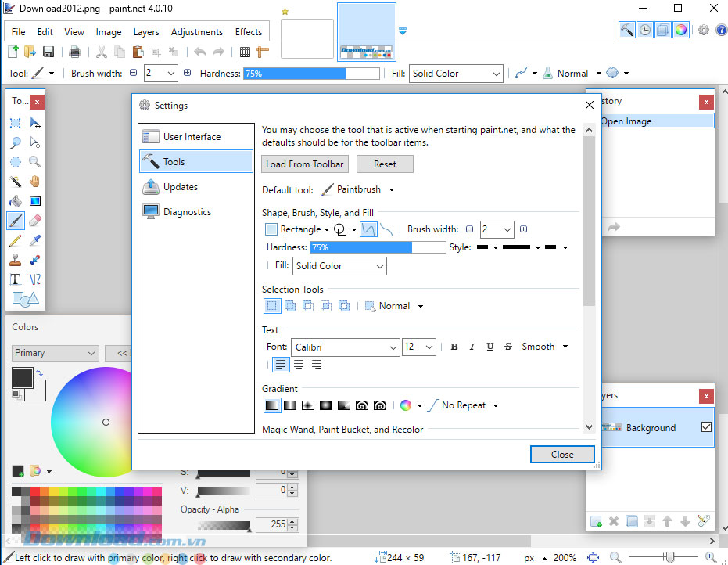Open the Primary color selector dropdown
The width and height of the screenshot is (728, 565).
tap(56, 353)
